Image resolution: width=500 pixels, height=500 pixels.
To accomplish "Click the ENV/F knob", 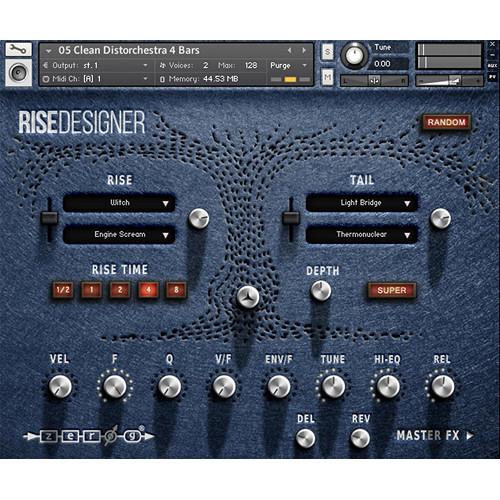I will [x=279, y=386].
